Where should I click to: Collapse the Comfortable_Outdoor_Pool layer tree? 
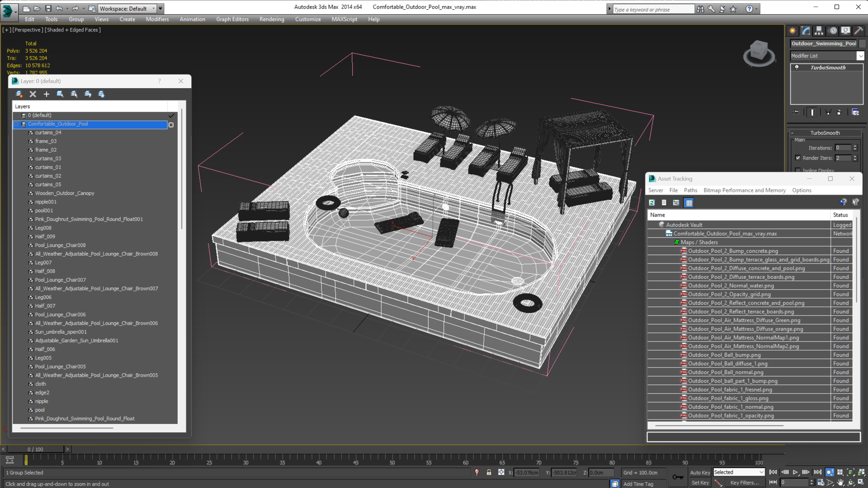(16, 124)
